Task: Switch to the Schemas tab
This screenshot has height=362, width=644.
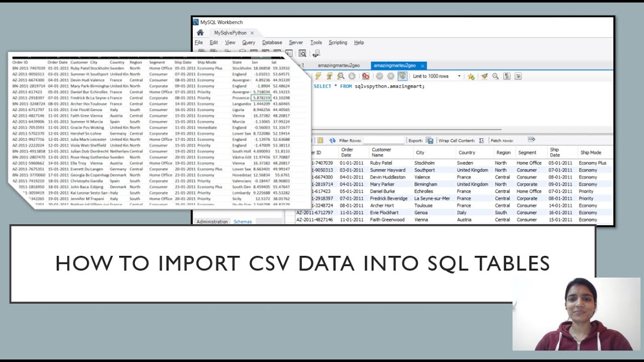Action: pos(243,221)
